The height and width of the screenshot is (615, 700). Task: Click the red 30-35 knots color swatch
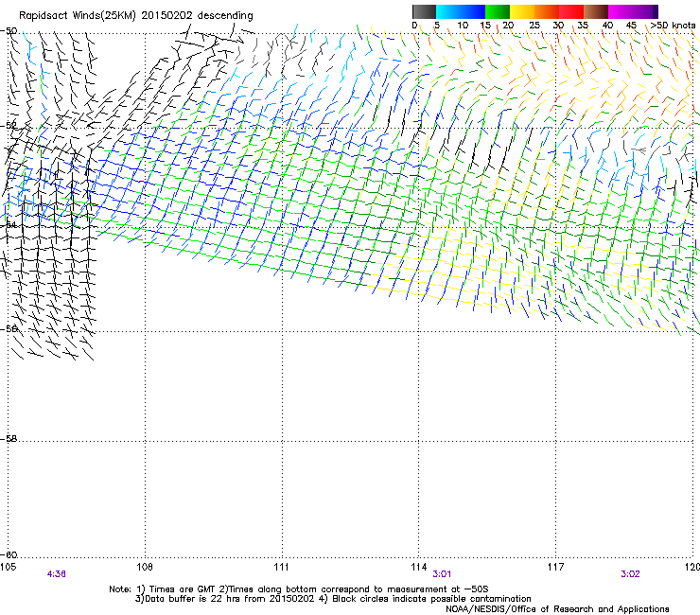[571, 11]
